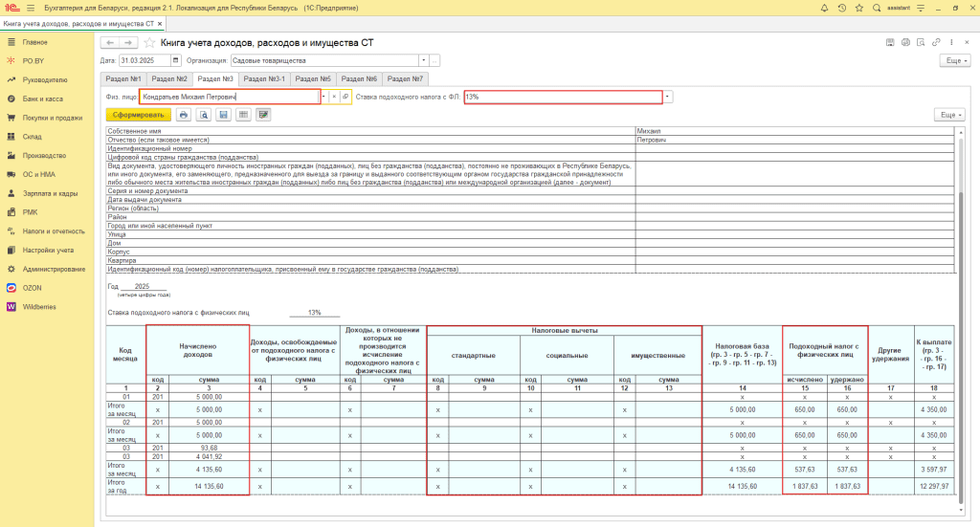Image resolution: width=980 pixels, height=527 pixels.
Task: Click the Физ. лицо input field
Action: [x=230, y=97]
